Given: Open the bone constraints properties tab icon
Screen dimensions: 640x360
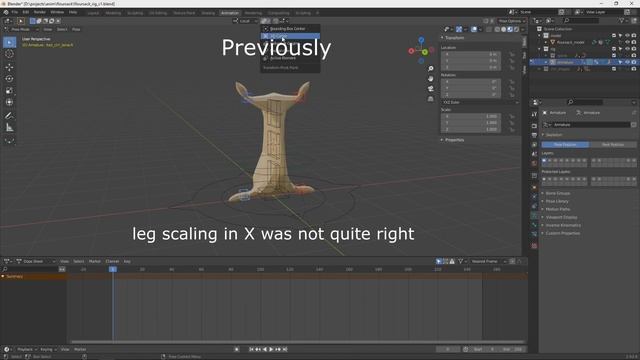Looking at the screenshot, I should point(534,234).
